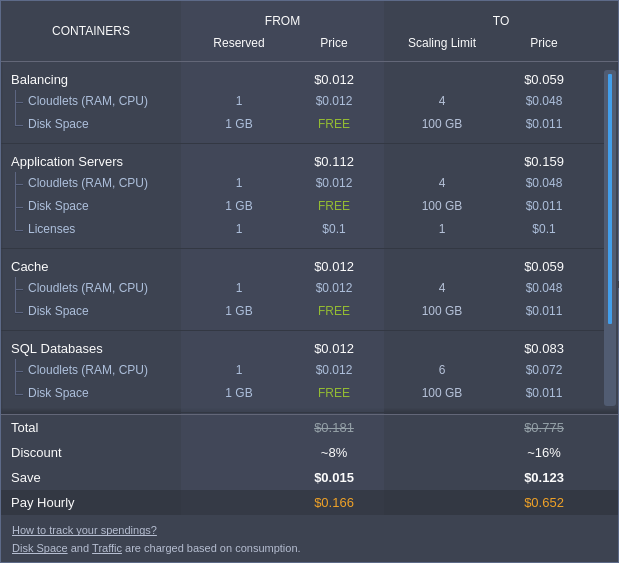The image size is (619, 563).
Task: Click the FROM column group header
Action: click(x=282, y=21)
